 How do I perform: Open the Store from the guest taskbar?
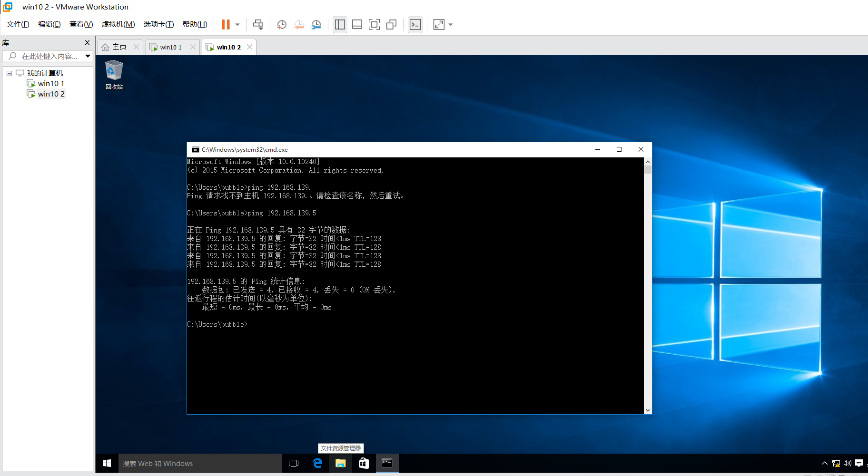pyautogui.click(x=364, y=463)
